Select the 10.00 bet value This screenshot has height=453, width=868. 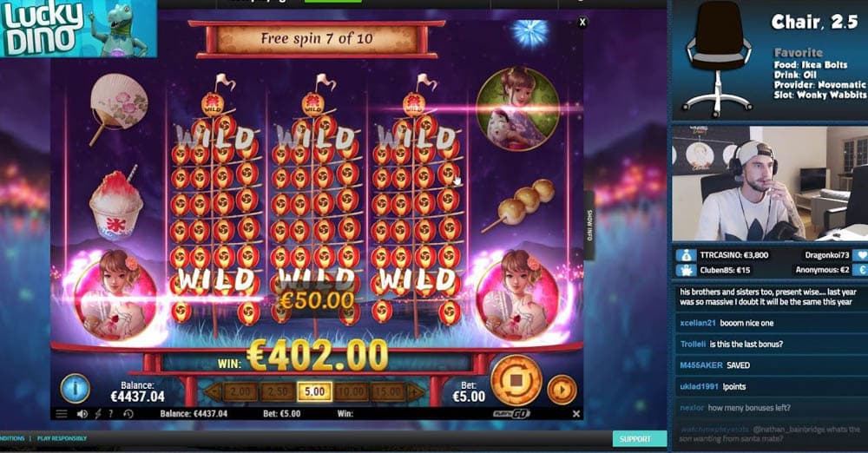pyautogui.click(x=351, y=392)
